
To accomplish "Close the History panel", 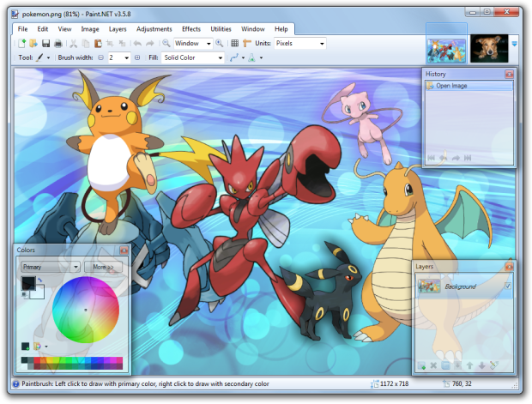I will pyautogui.click(x=509, y=74).
